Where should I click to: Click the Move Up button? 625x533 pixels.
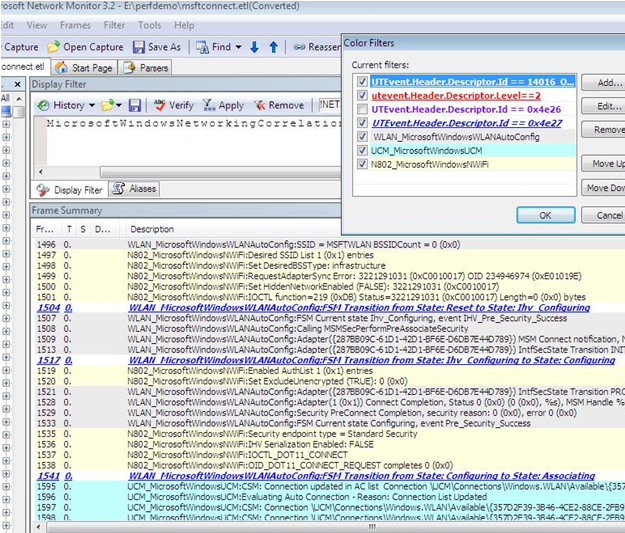click(604, 163)
